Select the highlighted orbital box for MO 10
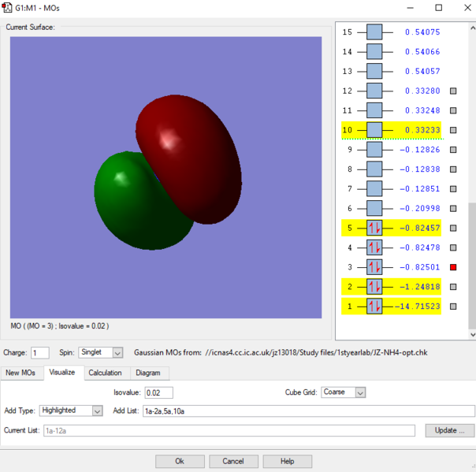The image size is (476, 472). (x=374, y=130)
